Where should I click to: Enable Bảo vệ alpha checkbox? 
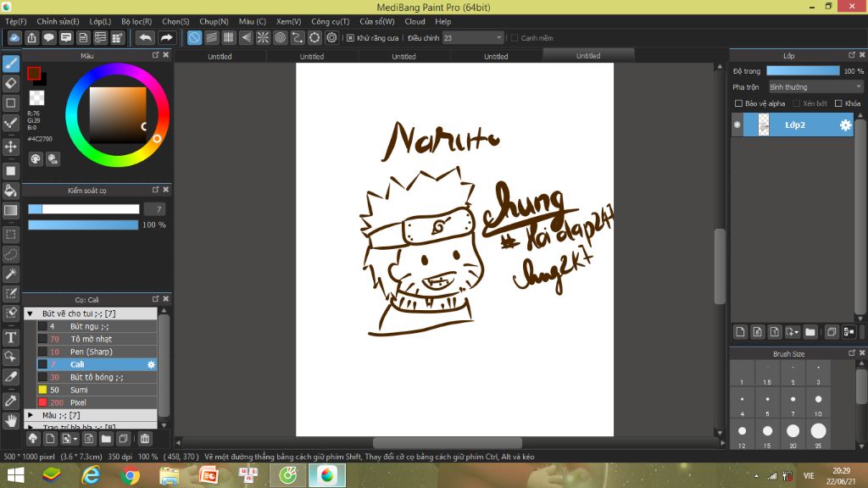(x=738, y=103)
